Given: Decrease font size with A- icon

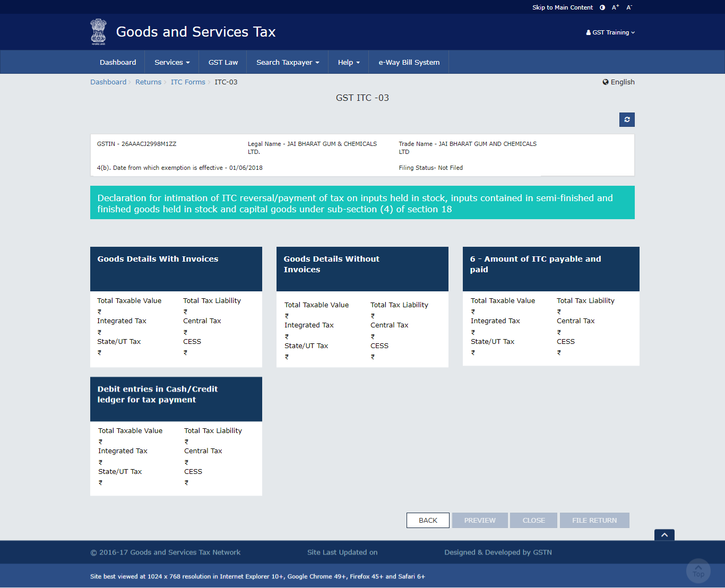Looking at the screenshot, I should [x=629, y=7].
